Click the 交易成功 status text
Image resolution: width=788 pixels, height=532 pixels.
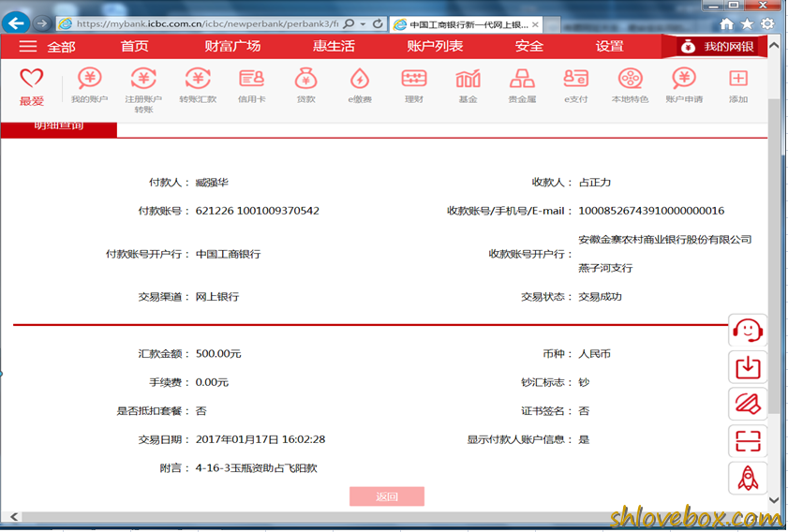600,296
